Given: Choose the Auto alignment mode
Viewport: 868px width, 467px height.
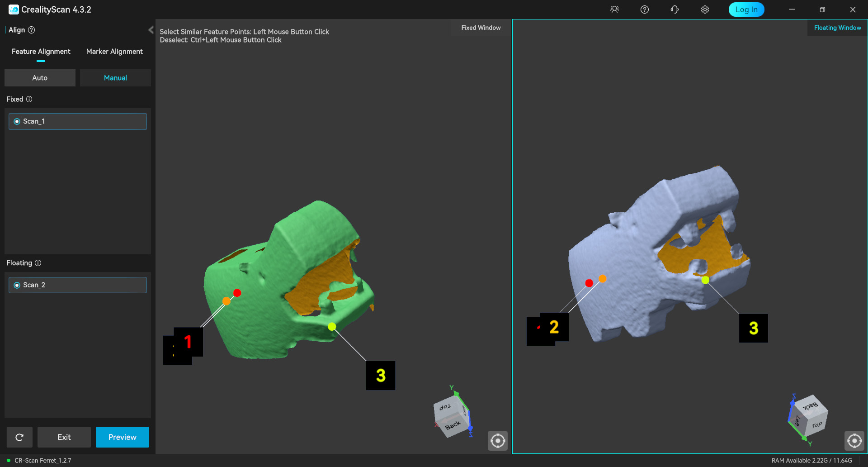Looking at the screenshot, I should pos(40,78).
